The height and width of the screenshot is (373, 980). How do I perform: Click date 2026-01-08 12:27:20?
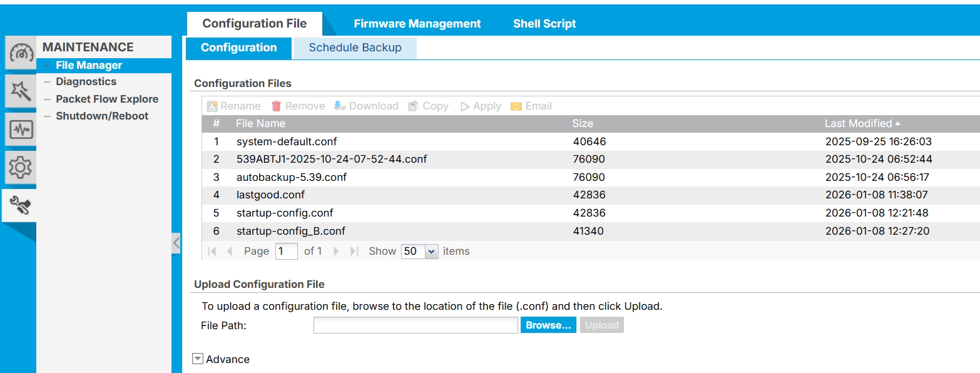pos(877,231)
